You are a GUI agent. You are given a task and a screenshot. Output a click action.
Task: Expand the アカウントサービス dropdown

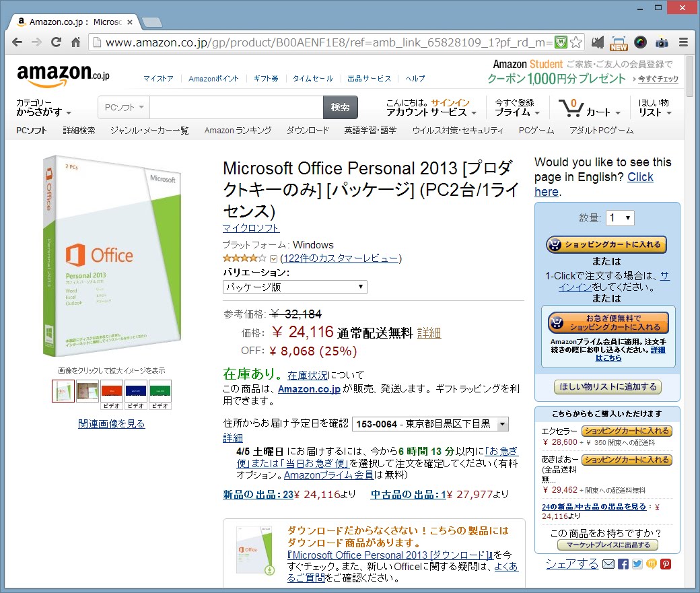(431, 112)
